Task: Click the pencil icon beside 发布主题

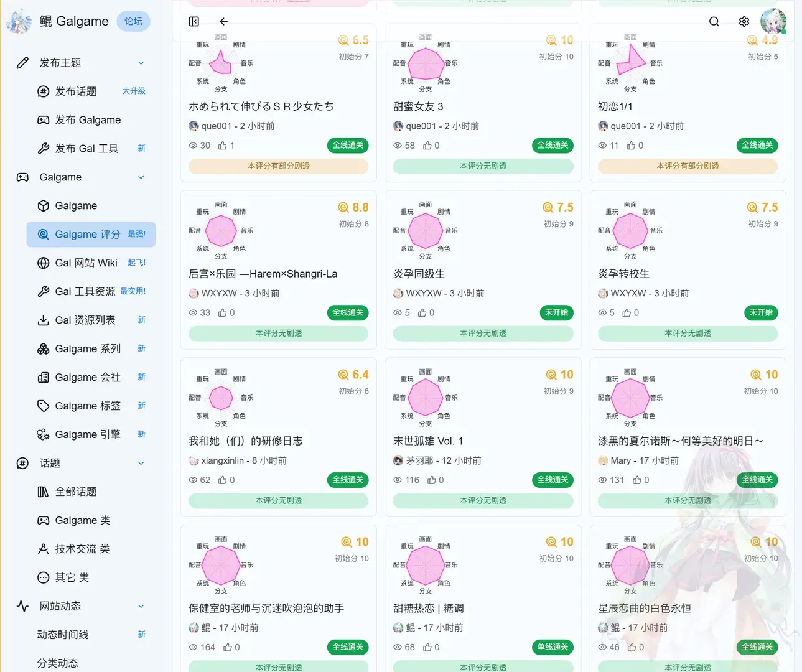Action: pos(23,63)
